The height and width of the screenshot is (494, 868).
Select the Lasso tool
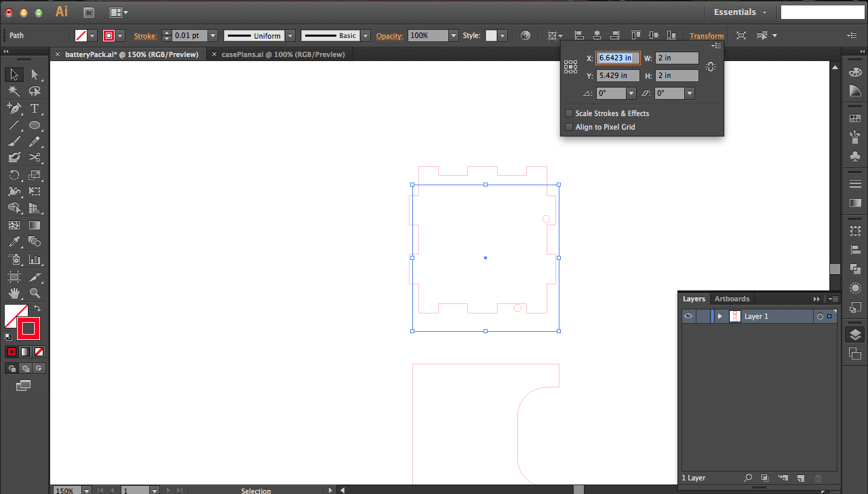tap(35, 91)
